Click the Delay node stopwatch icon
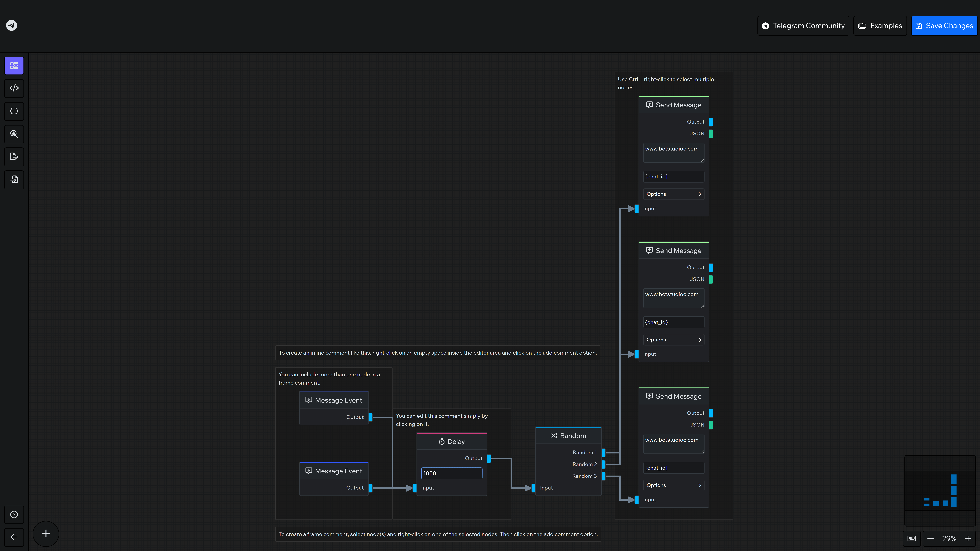980x551 pixels. 442,441
